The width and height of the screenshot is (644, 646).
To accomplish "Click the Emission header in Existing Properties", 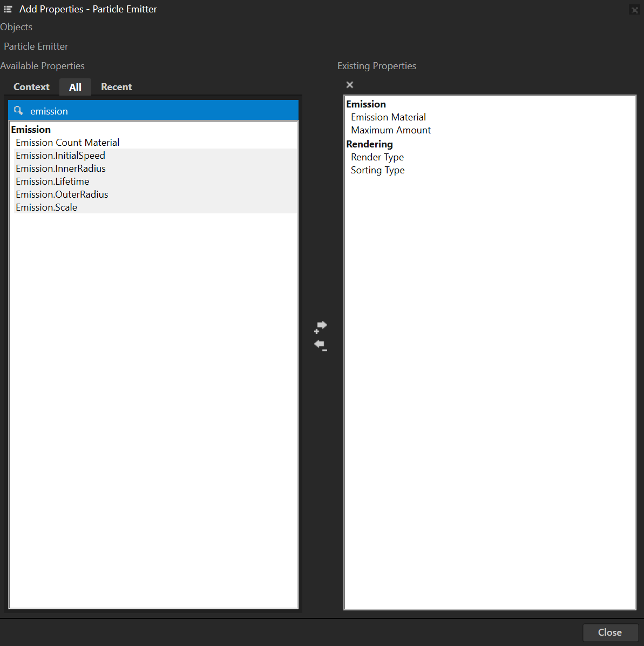I will point(366,104).
